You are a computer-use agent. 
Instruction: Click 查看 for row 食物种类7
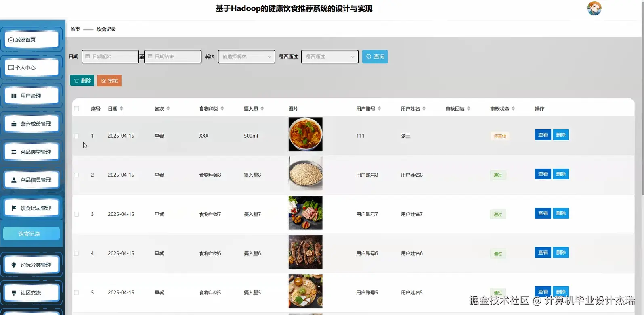(543, 213)
